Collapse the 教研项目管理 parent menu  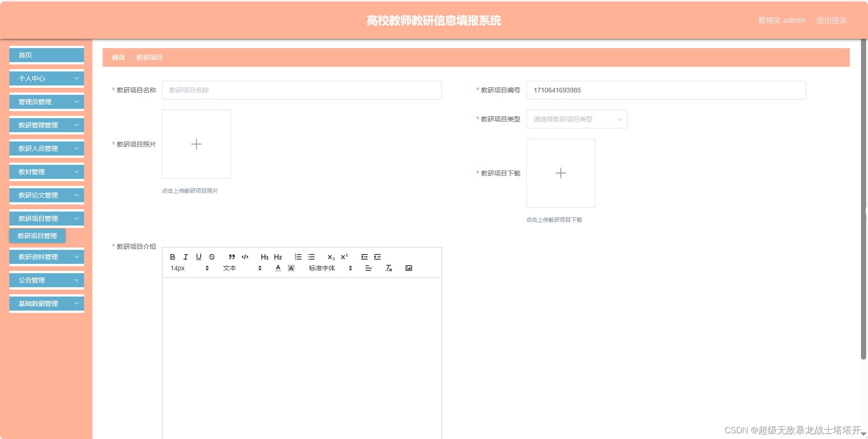[47, 219]
